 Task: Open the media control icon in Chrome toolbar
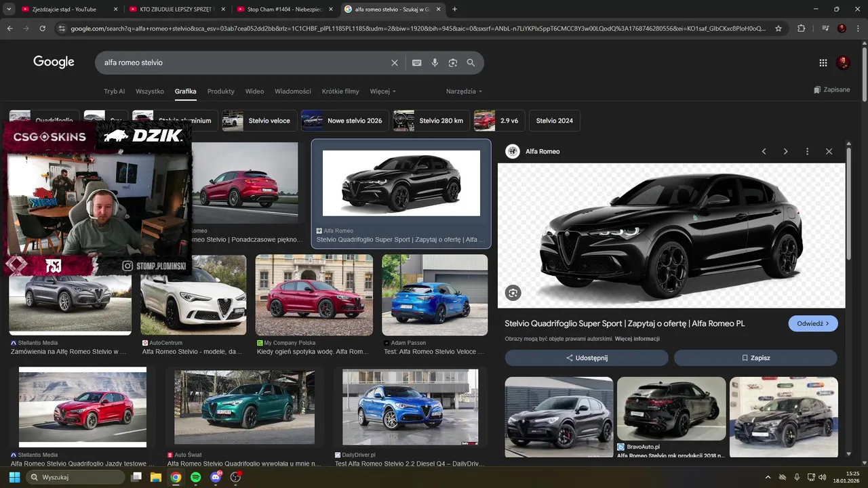click(x=825, y=28)
